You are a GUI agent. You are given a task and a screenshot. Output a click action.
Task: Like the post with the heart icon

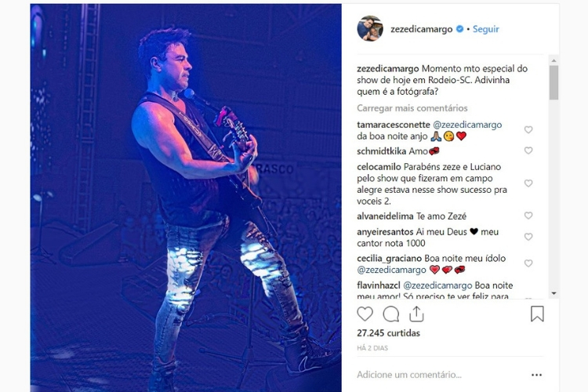[365, 314]
